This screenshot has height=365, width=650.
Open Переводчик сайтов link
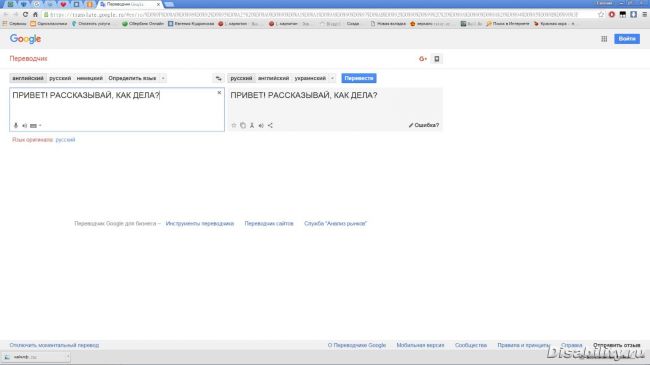[269, 224]
